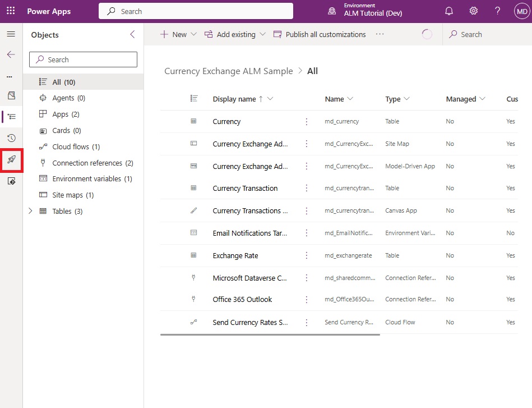Click 'Model-Driven App' type cell
Image resolution: width=532 pixels, height=408 pixels.
(410, 166)
